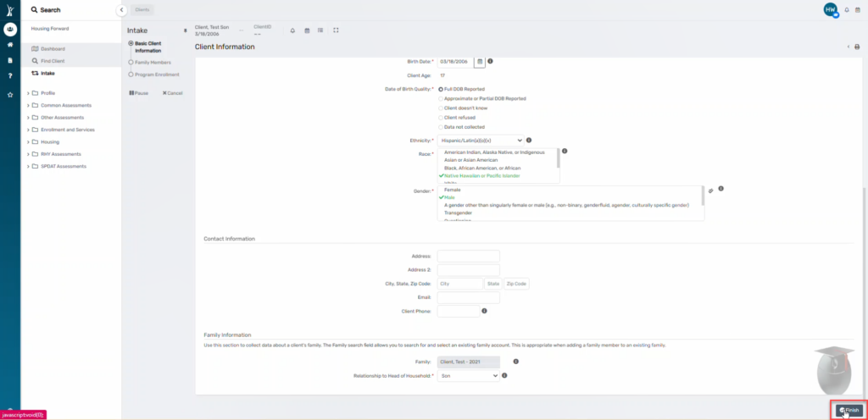Click the pin icon beside Intake heading
The image size is (868, 420).
[186, 30]
